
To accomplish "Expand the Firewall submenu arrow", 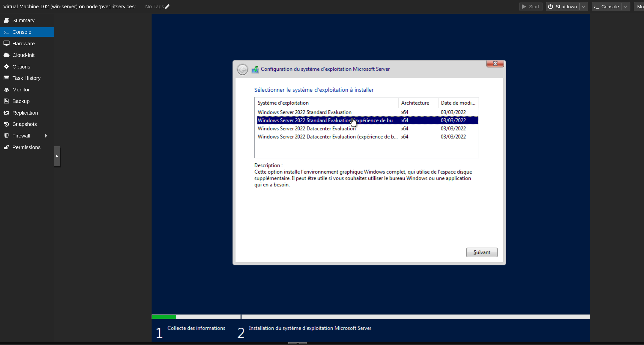I will tap(46, 136).
